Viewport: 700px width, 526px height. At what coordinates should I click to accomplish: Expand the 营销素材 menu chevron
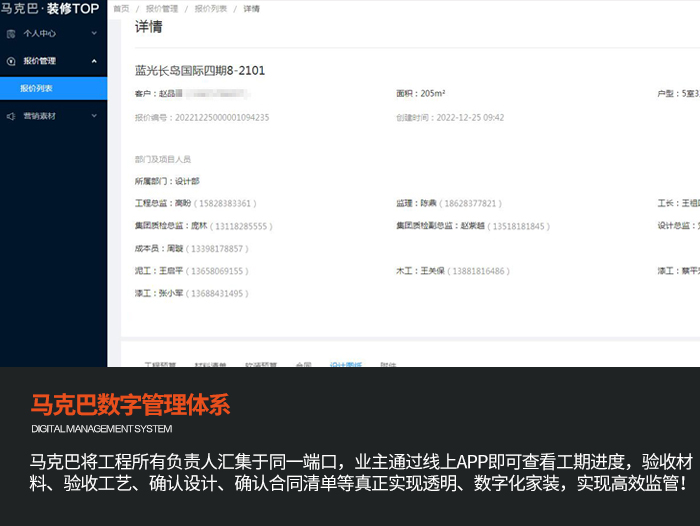pos(94,116)
